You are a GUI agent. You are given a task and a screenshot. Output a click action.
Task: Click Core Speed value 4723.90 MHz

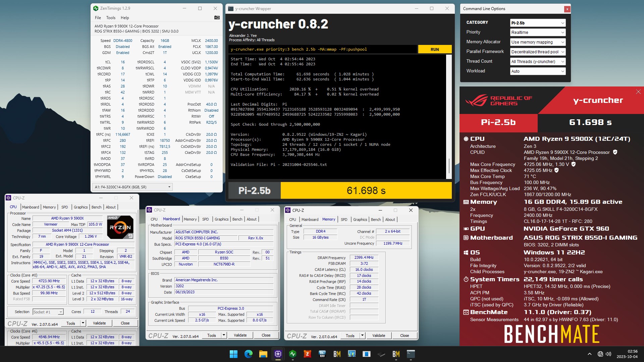coord(49,281)
